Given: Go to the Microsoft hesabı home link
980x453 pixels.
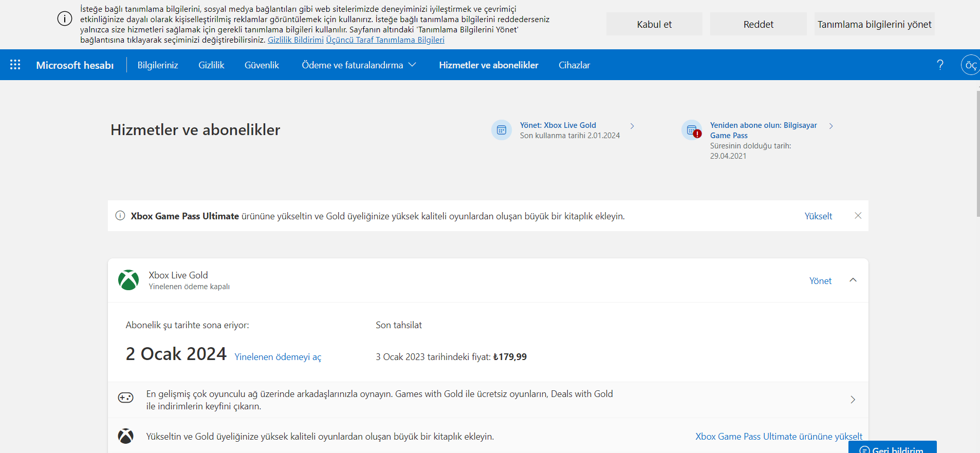Looking at the screenshot, I should click(x=75, y=65).
